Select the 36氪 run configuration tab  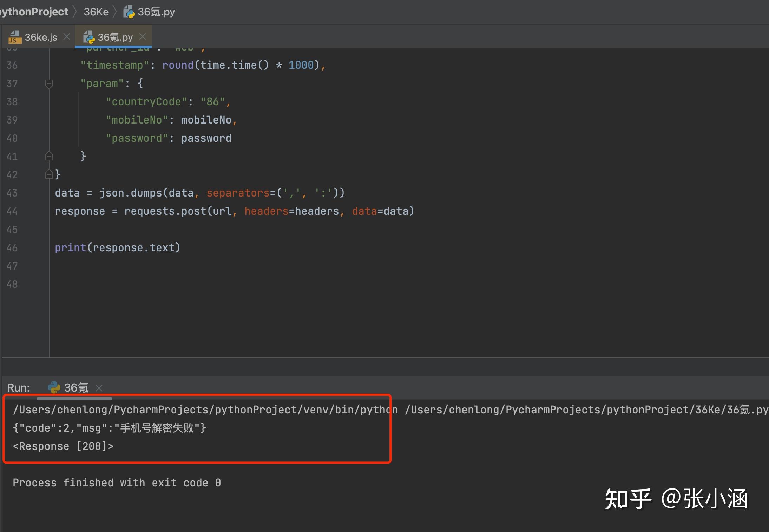pyautogui.click(x=76, y=388)
